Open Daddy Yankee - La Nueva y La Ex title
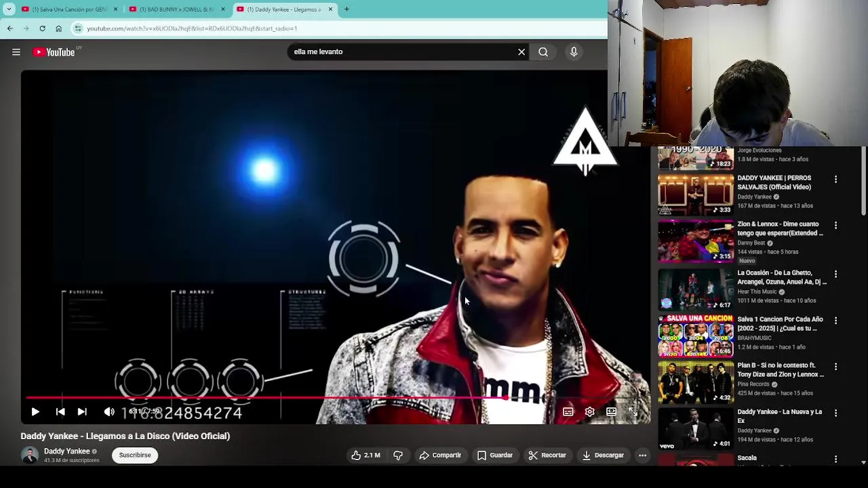This screenshot has width=868, height=488. 780,416
